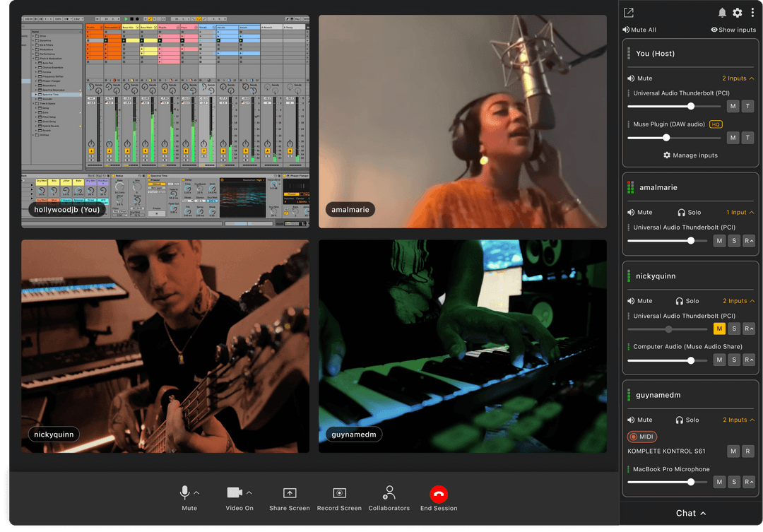Toggle Show inputs visibility
Viewport: 763px width, 532px height.
732,29
